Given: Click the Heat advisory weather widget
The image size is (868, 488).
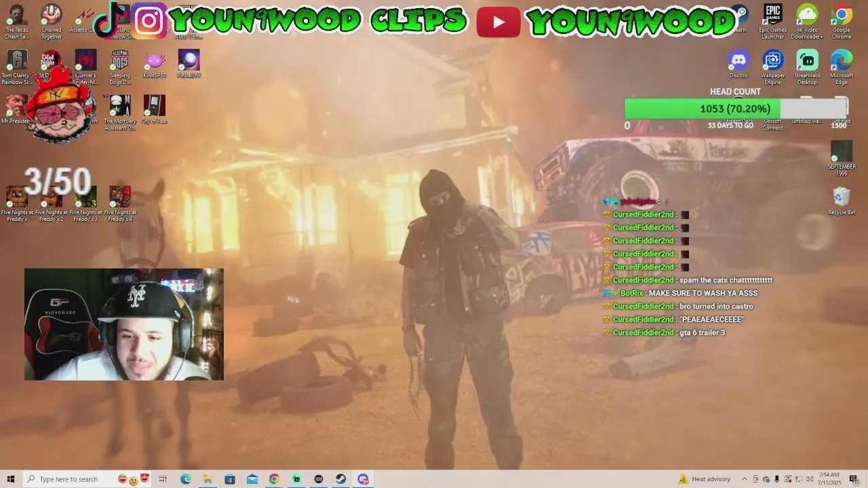Looking at the screenshot, I should pos(704,479).
